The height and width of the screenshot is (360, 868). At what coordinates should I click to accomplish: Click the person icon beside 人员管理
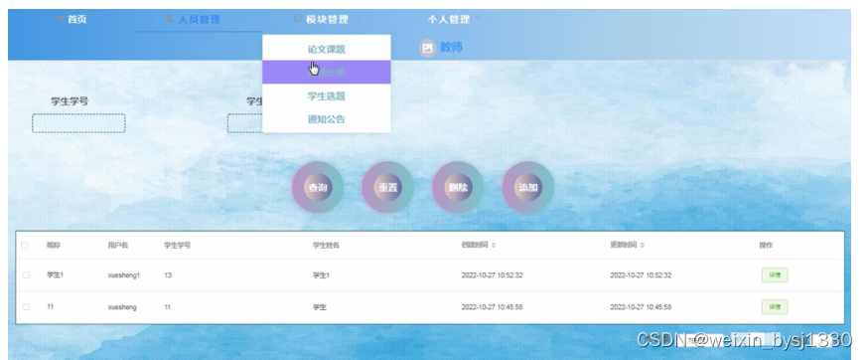point(170,20)
